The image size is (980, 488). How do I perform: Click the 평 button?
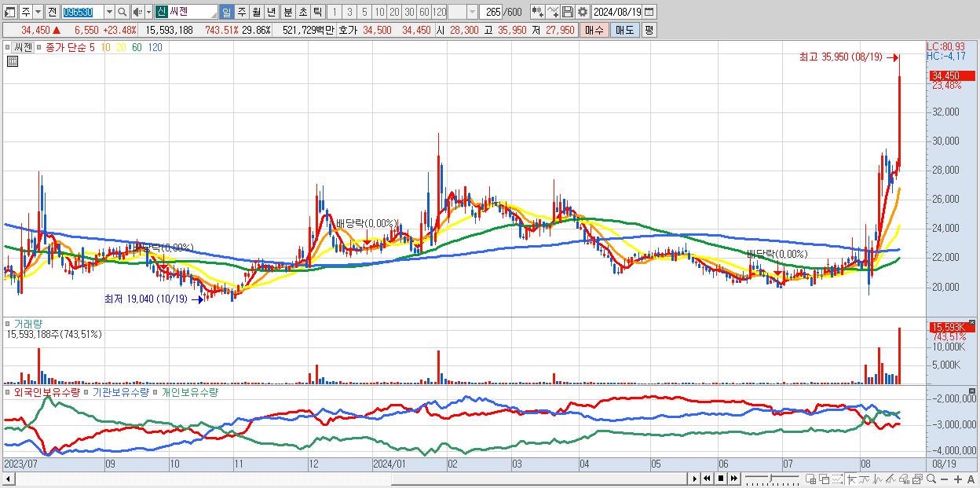coord(649,30)
